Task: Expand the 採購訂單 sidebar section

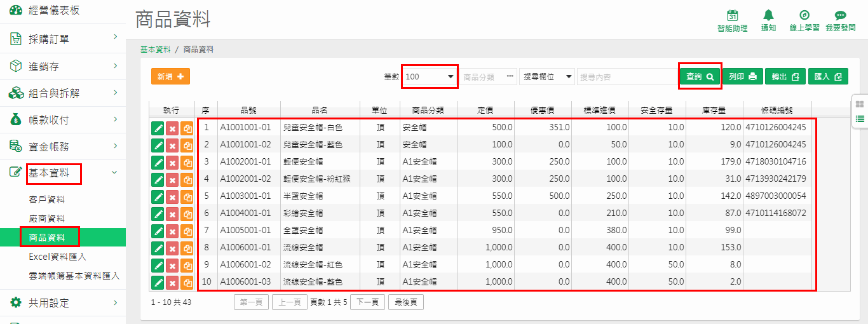Action: (115, 37)
